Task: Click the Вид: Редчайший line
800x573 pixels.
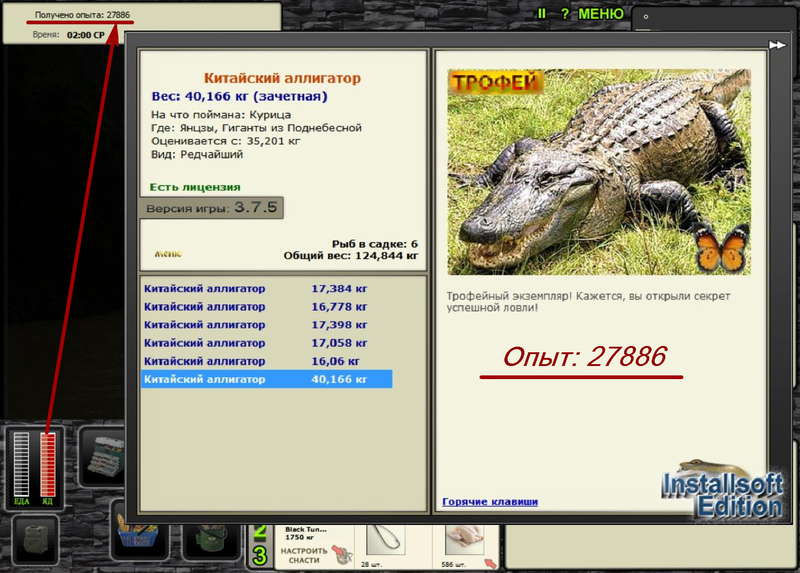Action: click(196, 155)
